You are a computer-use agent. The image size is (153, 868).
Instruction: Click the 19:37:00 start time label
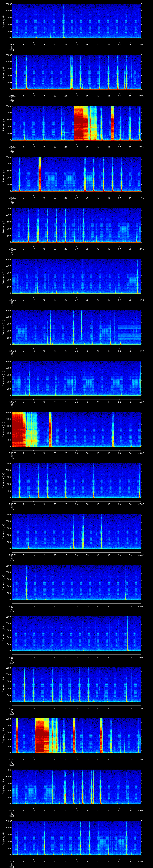pos(12,44)
